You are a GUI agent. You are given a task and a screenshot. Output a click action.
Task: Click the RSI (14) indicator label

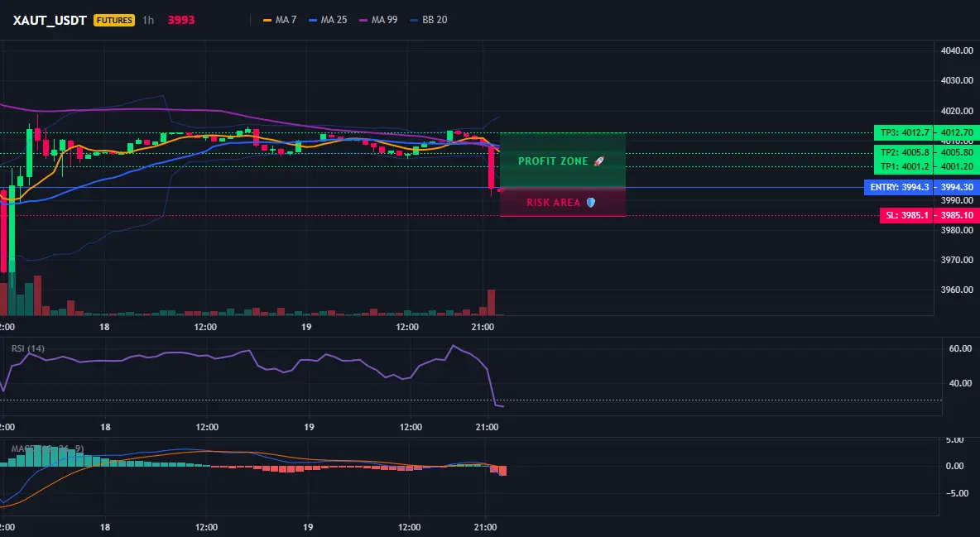pyautogui.click(x=28, y=348)
